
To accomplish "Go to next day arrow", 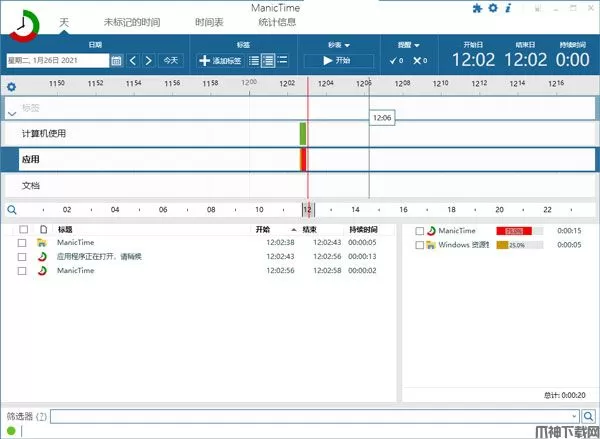I will tap(148, 60).
